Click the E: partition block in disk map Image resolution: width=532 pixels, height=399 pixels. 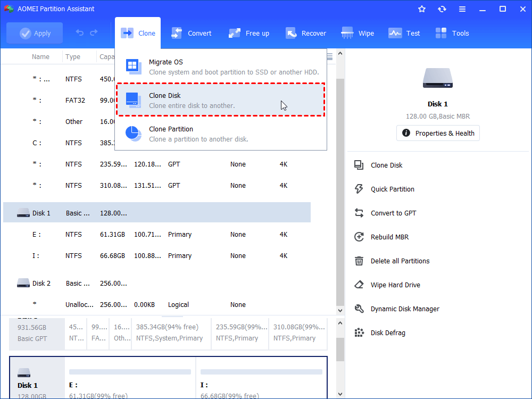[130, 378]
